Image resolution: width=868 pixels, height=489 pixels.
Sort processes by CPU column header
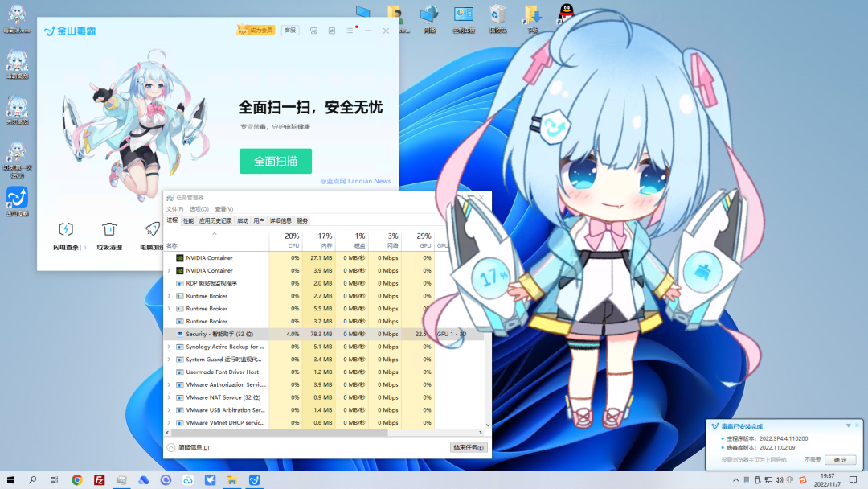pos(285,240)
